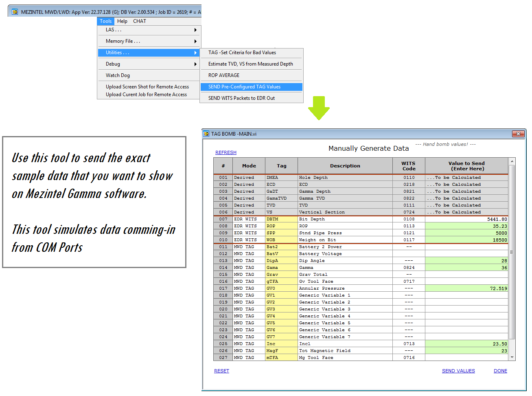The width and height of the screenshot is (532, 396).
Task: Click the WITS Code column header
Action: pyautogui.click(x=409, y=166)
